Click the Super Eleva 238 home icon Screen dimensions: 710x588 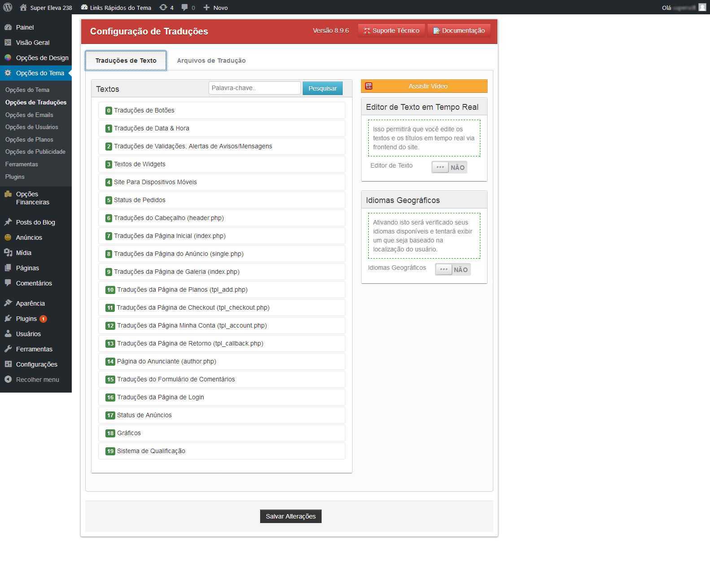(23, 7)
